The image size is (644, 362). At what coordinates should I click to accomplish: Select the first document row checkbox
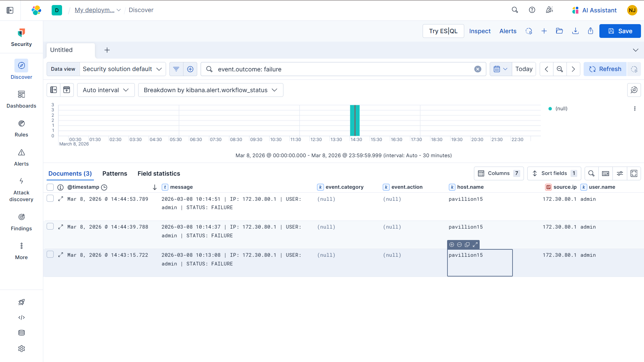coord(50,198)
